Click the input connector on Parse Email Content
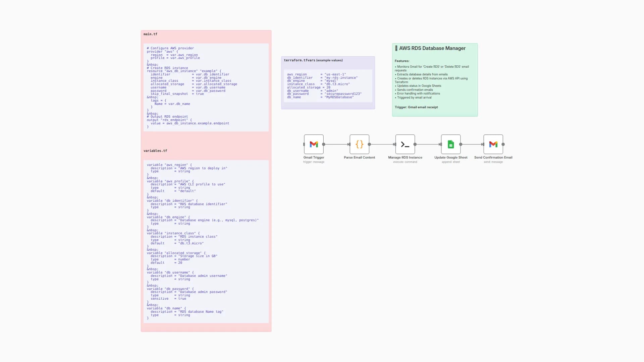The height and width of the screenshot is (362, 644). pos(349,144)
